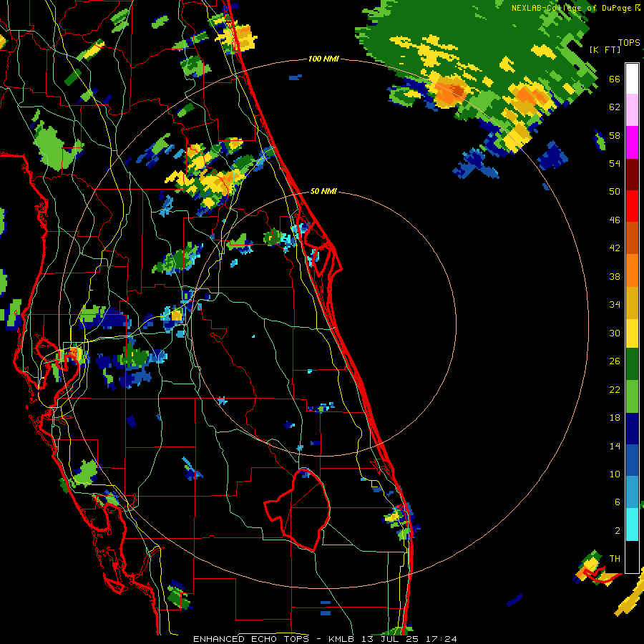Select the cyan legend swatch above 2
This screenshot has height=644, width=644.
pyautogui.click(x=632, y=525)
